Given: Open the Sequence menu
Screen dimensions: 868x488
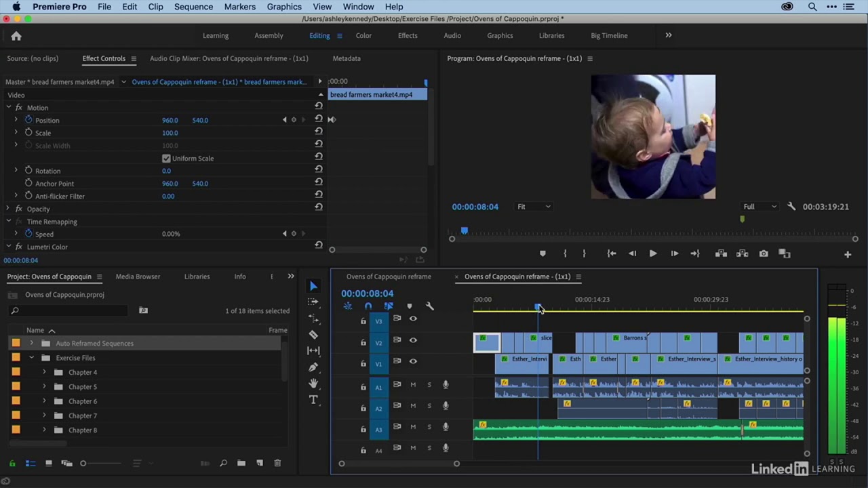Looking at the screenshot, I should [x=193, y=7].
